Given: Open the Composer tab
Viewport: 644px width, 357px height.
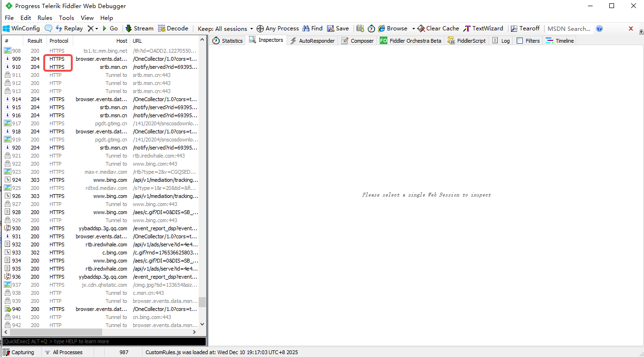Looking at the screenshot, I should [357, 41].
